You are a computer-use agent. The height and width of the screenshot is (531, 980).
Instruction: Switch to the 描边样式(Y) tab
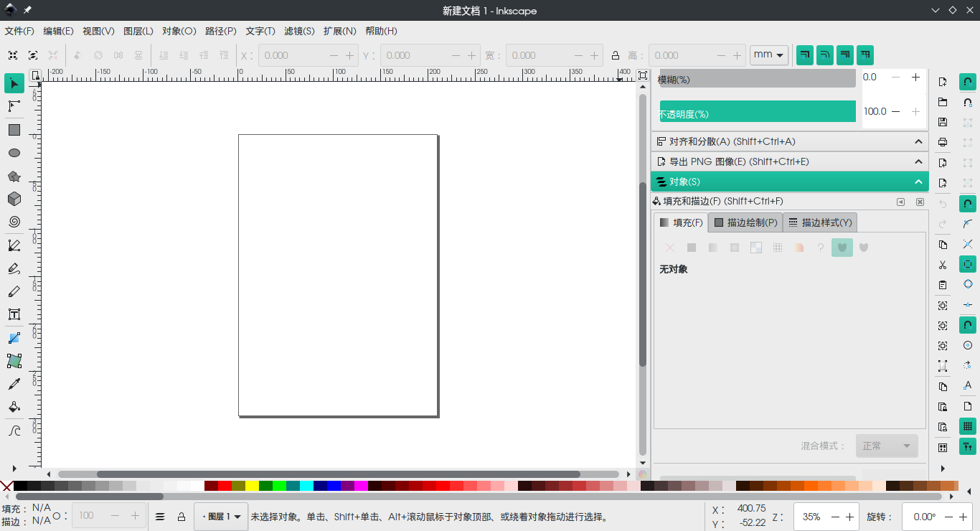pos(820,222)
